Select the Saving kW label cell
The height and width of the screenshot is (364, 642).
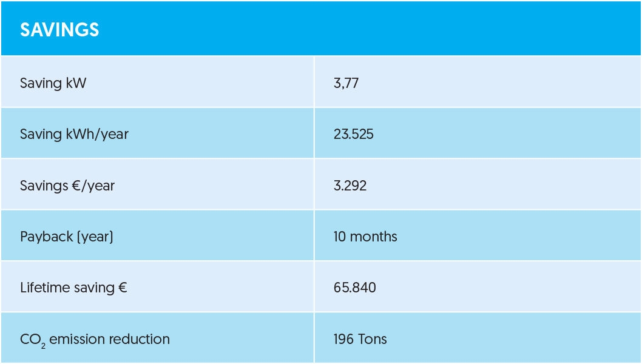tap(53, 83)
